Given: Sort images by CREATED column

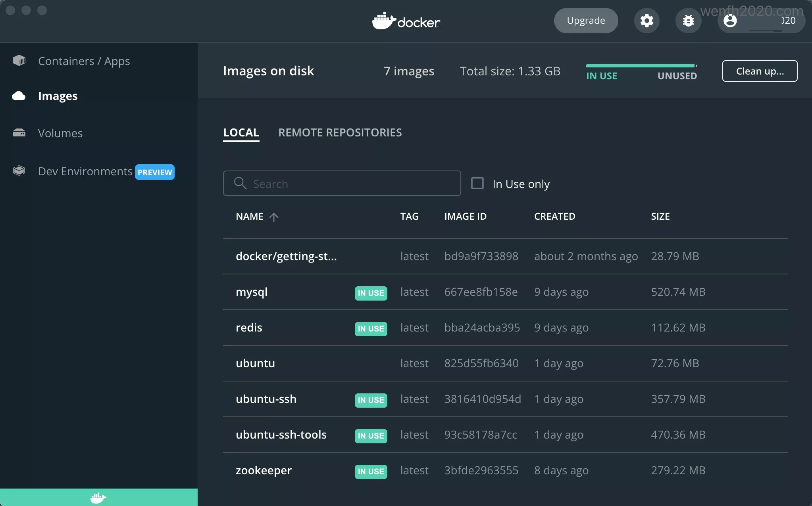Looking at the screenshot, I should click(554, 217).
